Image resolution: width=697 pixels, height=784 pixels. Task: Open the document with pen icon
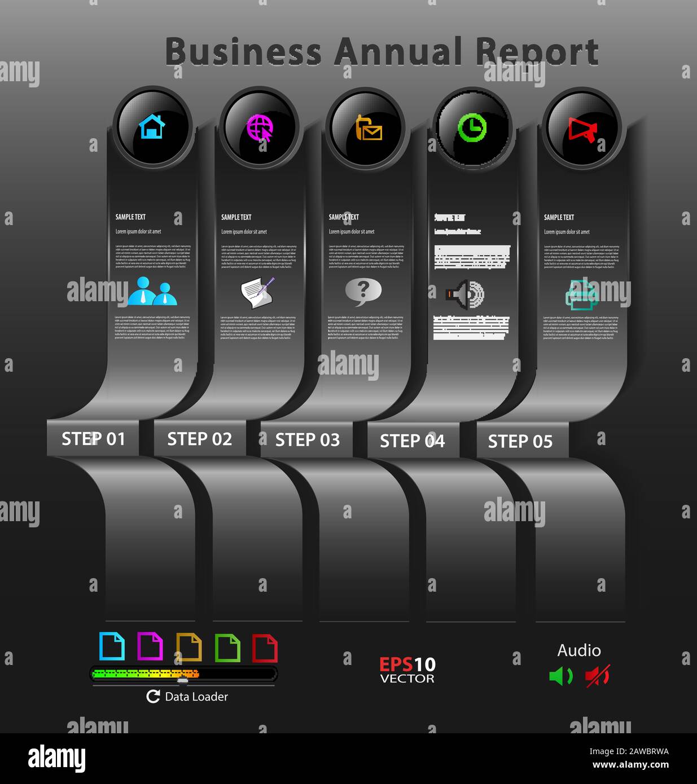(x=257, y=293)
